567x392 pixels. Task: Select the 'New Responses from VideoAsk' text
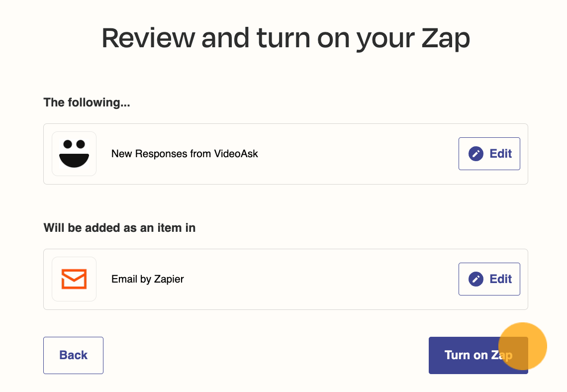(185, 154)
